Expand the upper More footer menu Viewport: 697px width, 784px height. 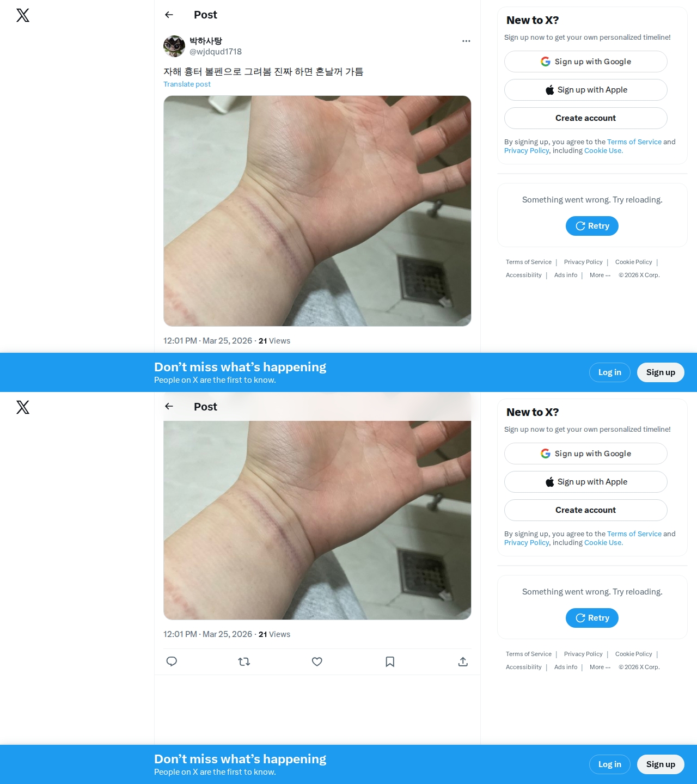click(600, 275)
